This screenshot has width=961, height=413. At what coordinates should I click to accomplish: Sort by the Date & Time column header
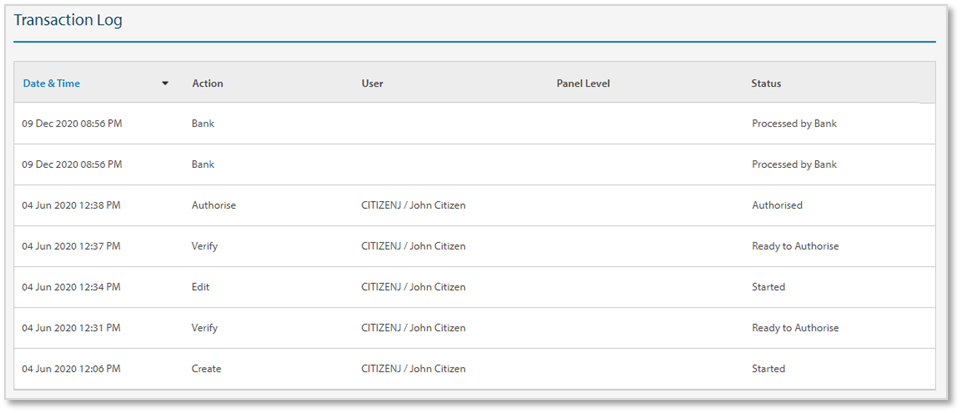51,83
